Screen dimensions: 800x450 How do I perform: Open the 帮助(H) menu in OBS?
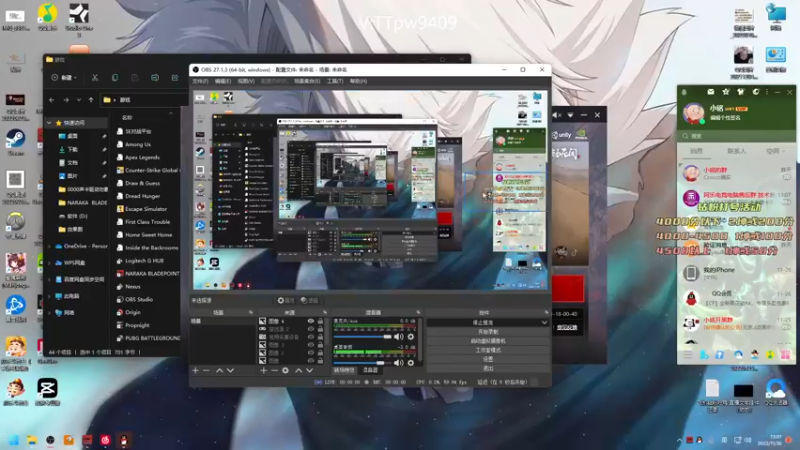(x=358, y=81)
